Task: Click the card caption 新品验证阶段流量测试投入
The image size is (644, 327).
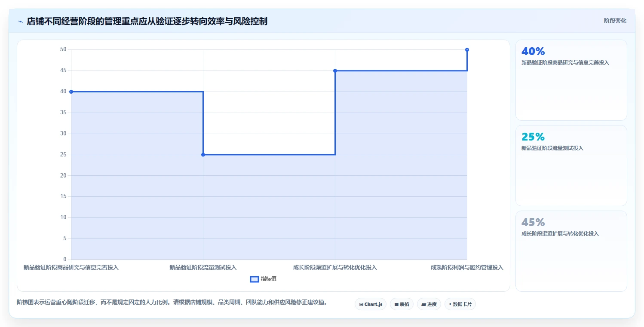Action: (552, 148)
